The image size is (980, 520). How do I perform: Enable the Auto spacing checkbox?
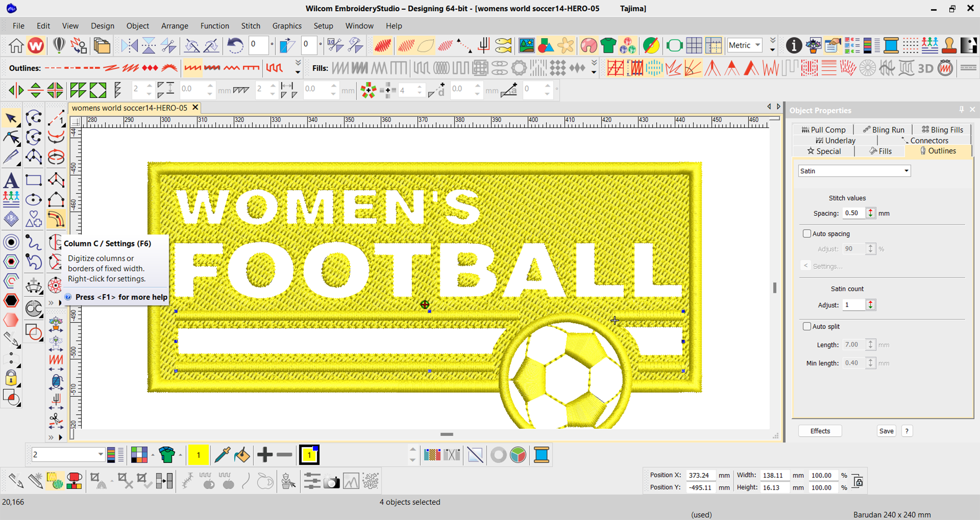coord(807,233)
